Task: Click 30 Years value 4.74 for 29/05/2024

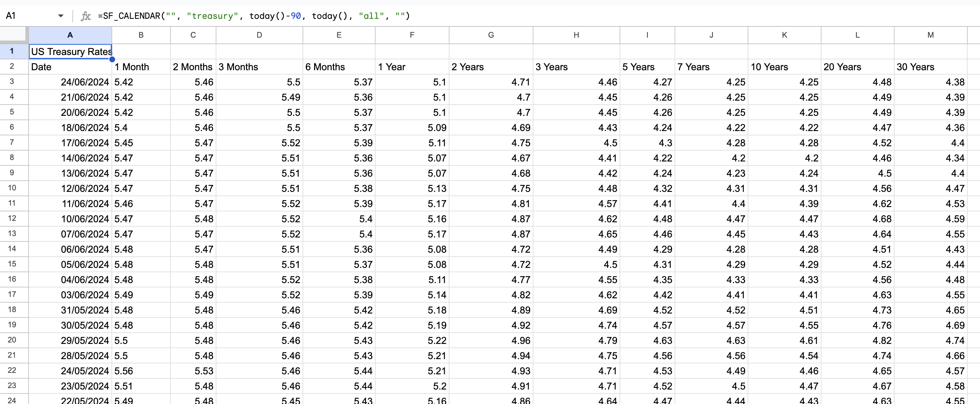Action: click(x=930, y=341)
